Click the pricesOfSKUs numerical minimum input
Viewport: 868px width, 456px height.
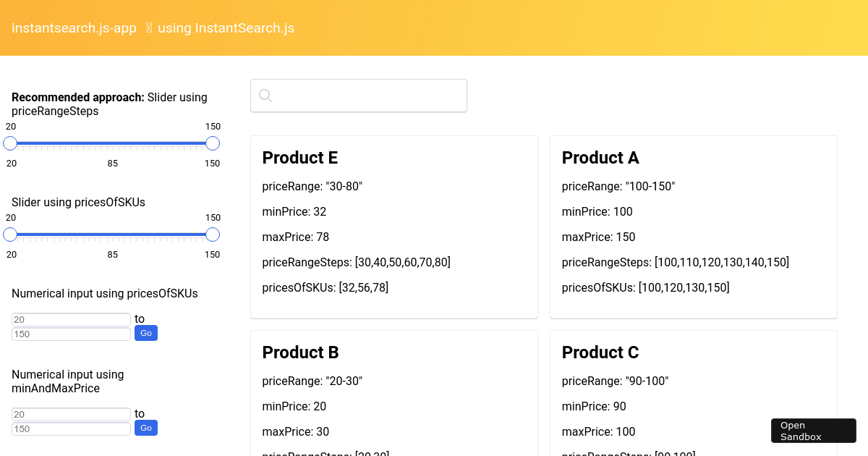pyautogui.click(x=71, y=319)
